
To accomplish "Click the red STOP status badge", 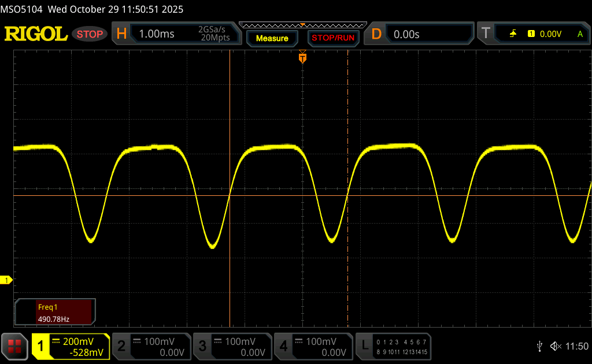I will 90,34.
